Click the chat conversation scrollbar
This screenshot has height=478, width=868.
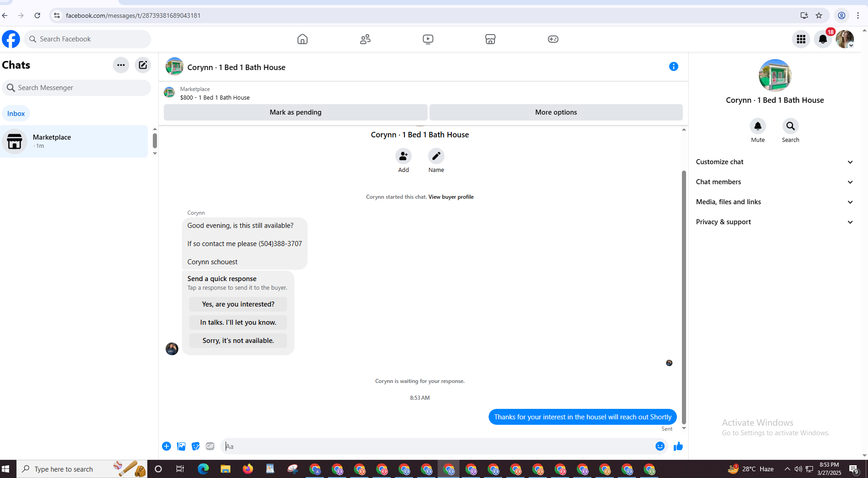coord(683,297)
